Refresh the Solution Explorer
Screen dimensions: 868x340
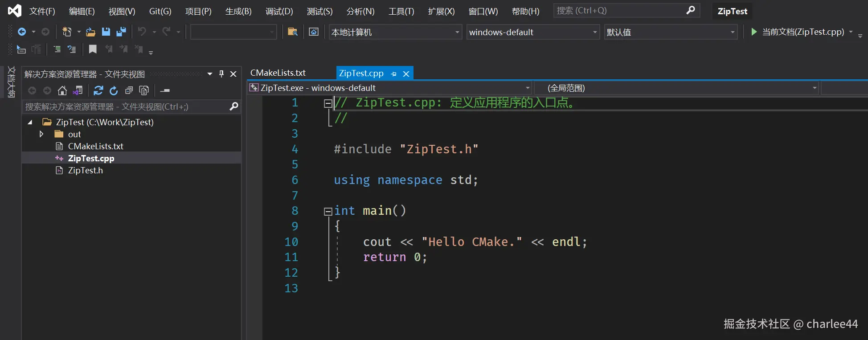114,91
